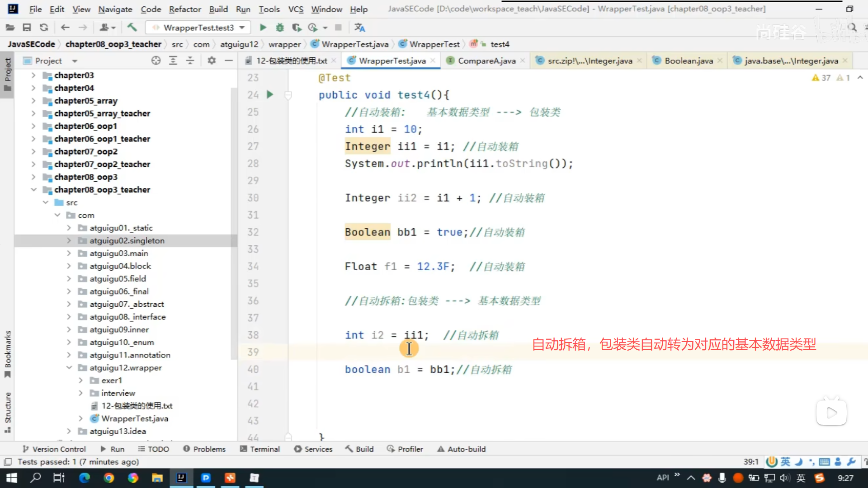
Task: Collapse the atguigu12.wrapper package node
Action: tap(69, 368)
